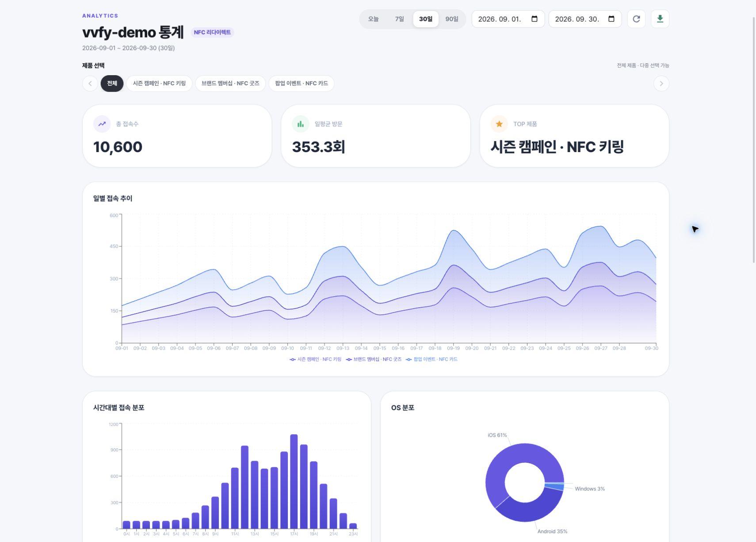This screenshot has height=542, width=756.
Task: Click the refresh icon button
Action: click(636, 19)
